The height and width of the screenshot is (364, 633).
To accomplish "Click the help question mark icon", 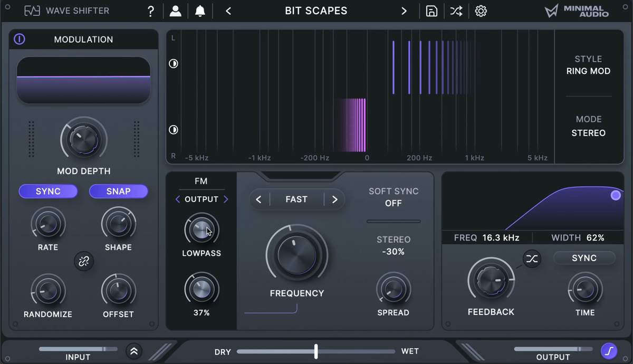I will click(151, 11).
